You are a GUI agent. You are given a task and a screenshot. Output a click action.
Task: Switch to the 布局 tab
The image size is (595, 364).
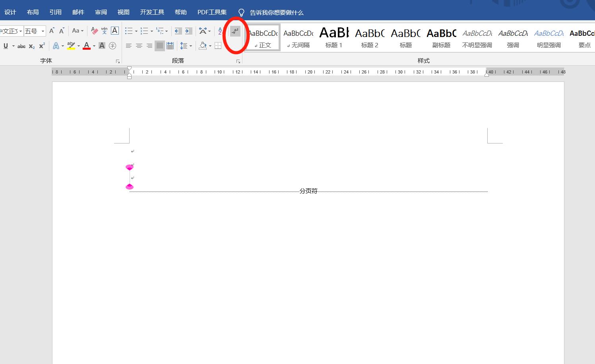click(x=33, y=12)
